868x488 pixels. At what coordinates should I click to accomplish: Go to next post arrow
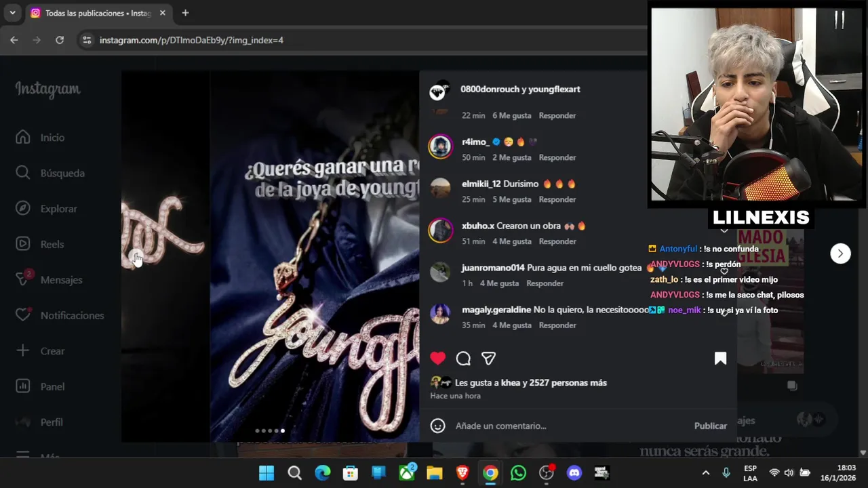click(x=840, y=253)
